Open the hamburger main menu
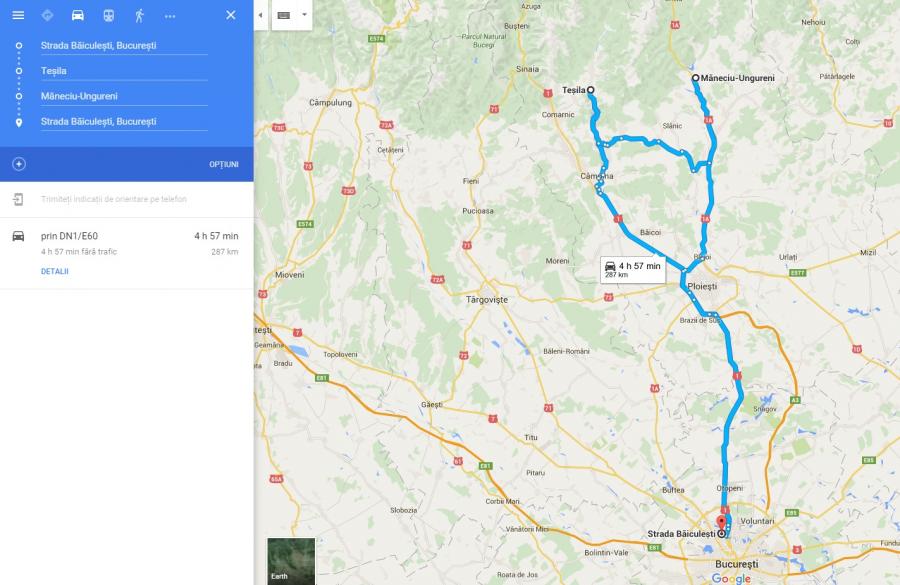The image size is (900, 585). (18, 16)
